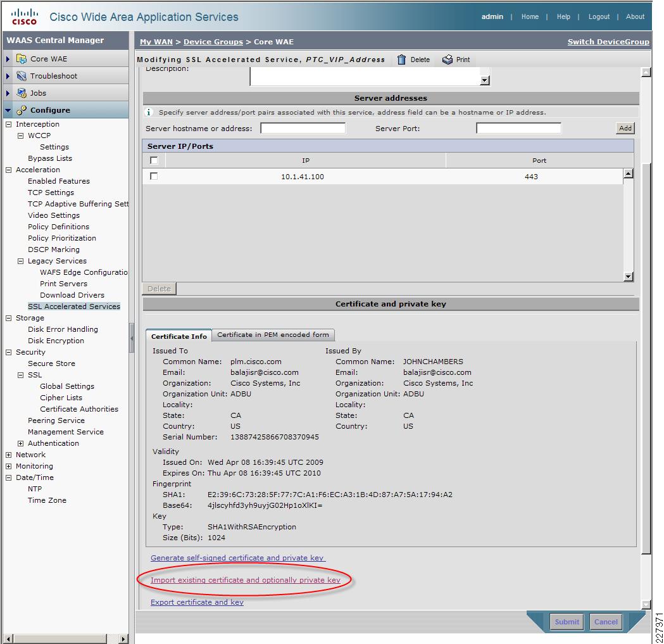664x644 pixels.
Task: Open Management Service in sidebar
Action: coord(66,432)
